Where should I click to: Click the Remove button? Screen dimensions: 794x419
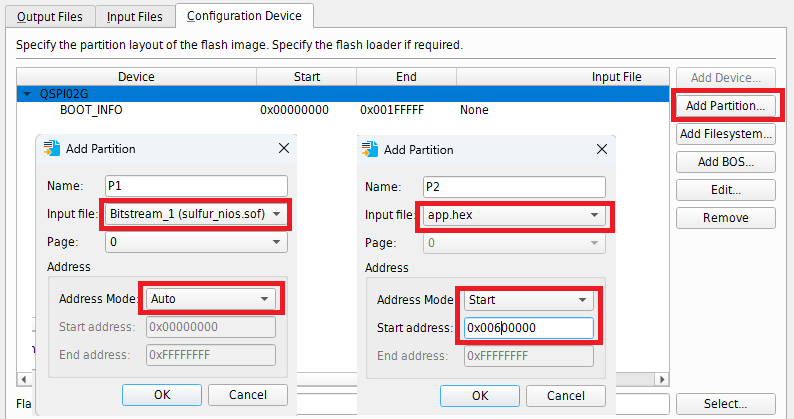pyautogui.click(x=726, y=217)
